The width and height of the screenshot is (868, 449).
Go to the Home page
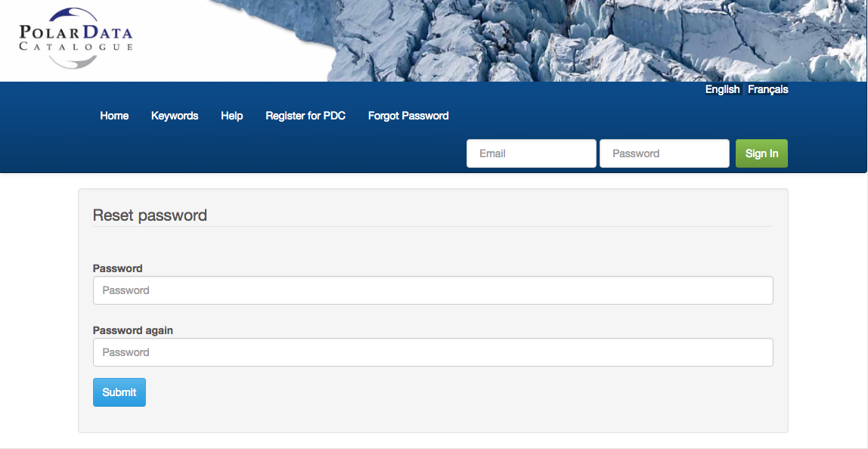114,116
